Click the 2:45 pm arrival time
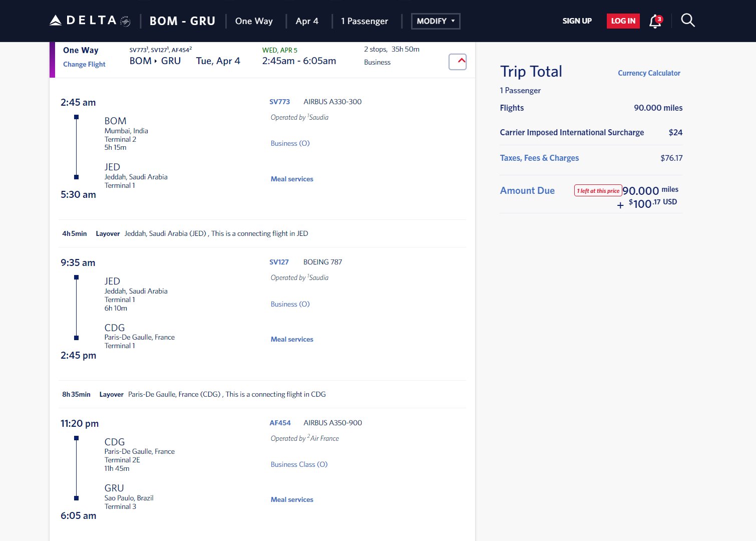This screenshot has width=756, height=541. coord(78,355)
